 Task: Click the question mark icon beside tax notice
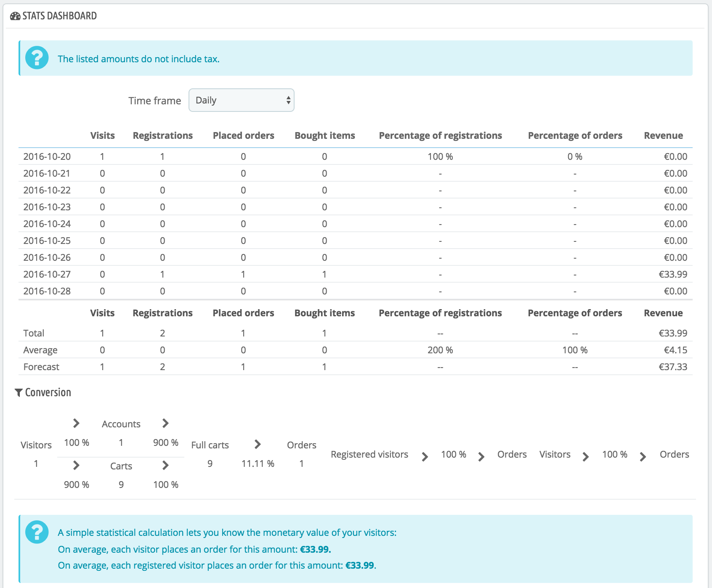[x=37, y=58]
